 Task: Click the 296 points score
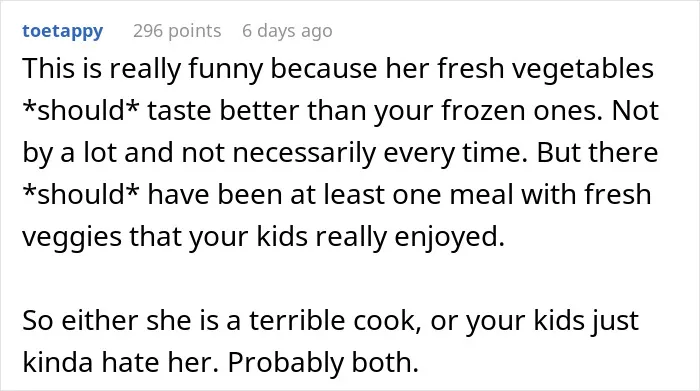pos(177,31)
